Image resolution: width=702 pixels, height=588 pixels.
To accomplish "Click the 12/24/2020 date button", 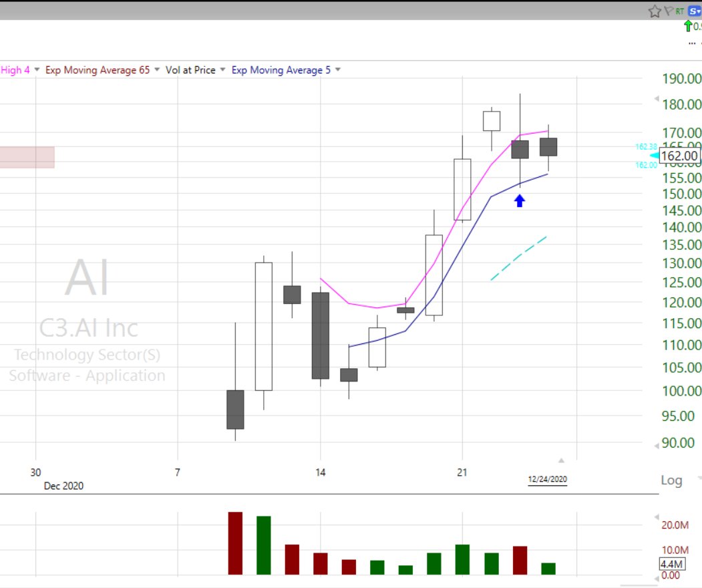I will coord(548,479).
